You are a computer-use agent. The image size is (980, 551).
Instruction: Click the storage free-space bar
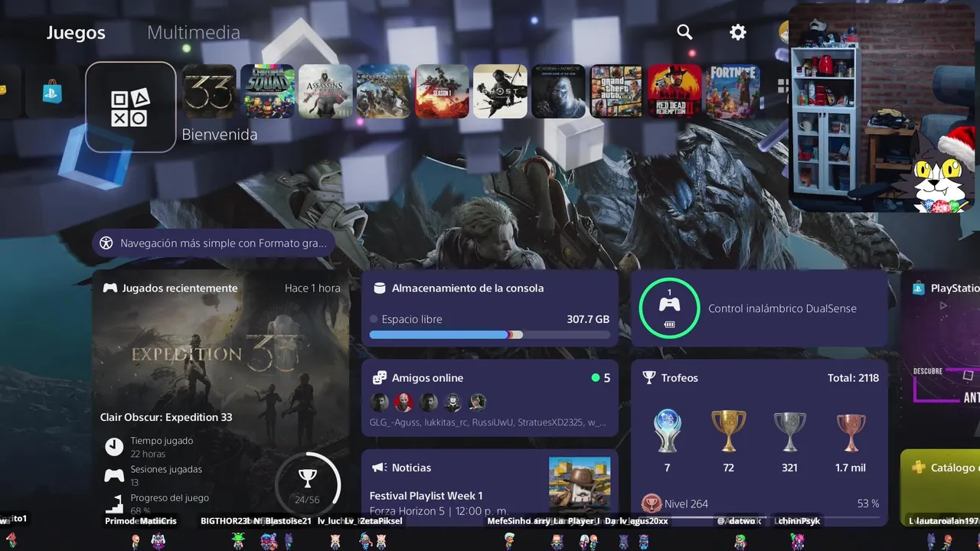point(490,334)
